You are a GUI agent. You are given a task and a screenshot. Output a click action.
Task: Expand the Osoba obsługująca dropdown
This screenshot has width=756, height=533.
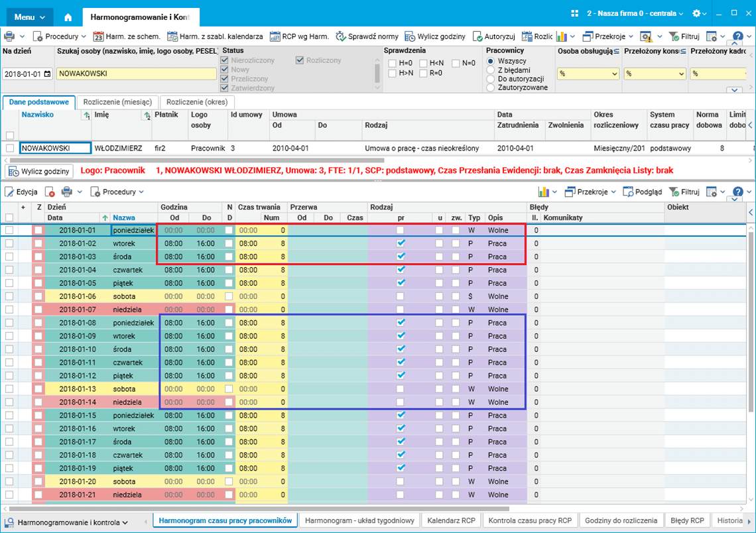coord(613,74)
